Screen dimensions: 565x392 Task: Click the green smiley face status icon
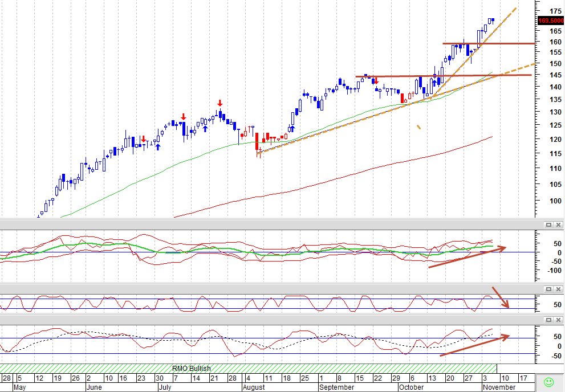tap(548, 382)
